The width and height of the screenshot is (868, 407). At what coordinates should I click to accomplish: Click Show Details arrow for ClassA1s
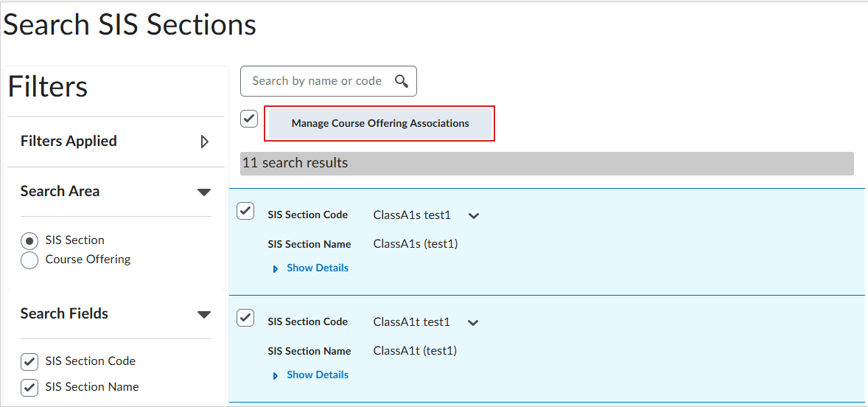(x=276, y=269)
